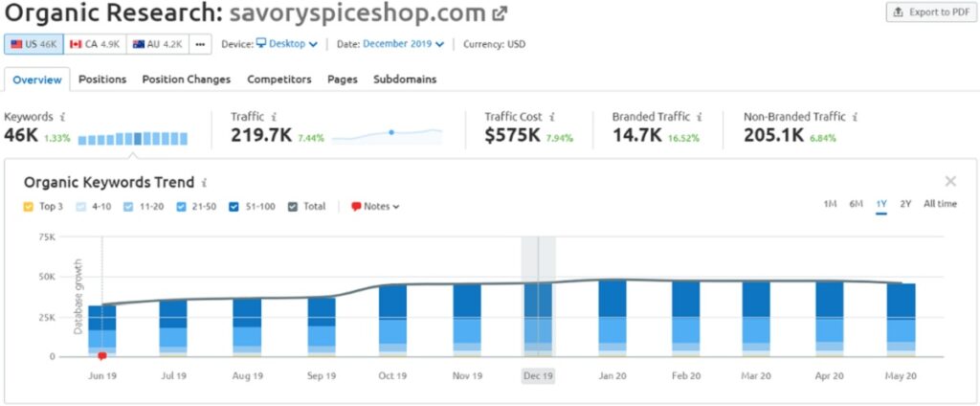Click the Jan 20 bar in chart
The width and height of the screenshot is (980, 406).
612,319
